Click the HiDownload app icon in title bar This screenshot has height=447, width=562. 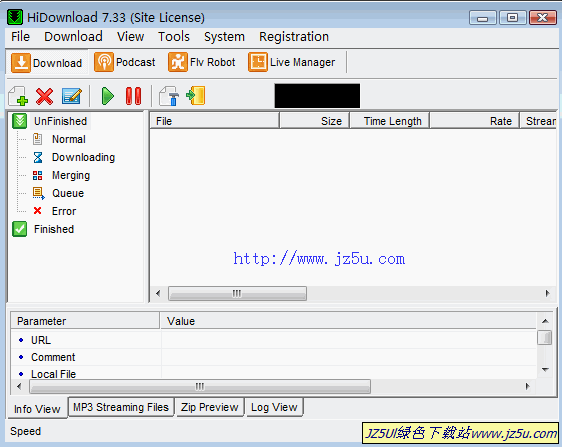point(15,17)
